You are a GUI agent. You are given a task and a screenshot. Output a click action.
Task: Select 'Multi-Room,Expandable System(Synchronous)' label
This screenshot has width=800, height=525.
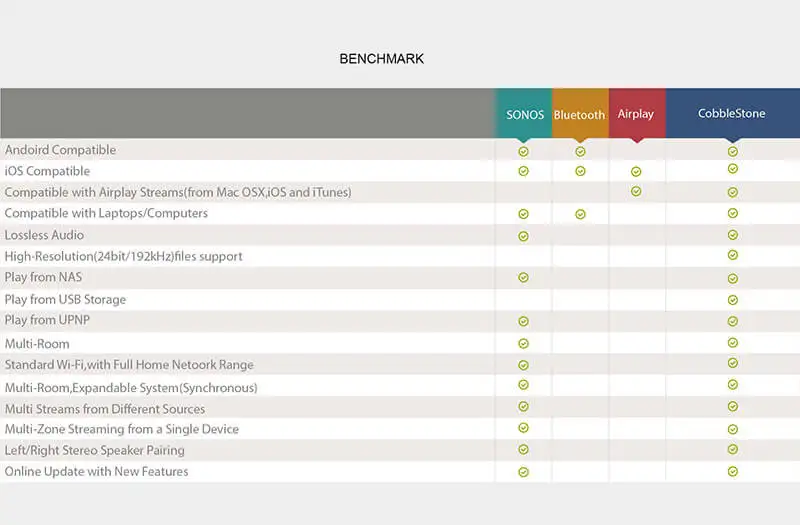click(x=131, y=388)
